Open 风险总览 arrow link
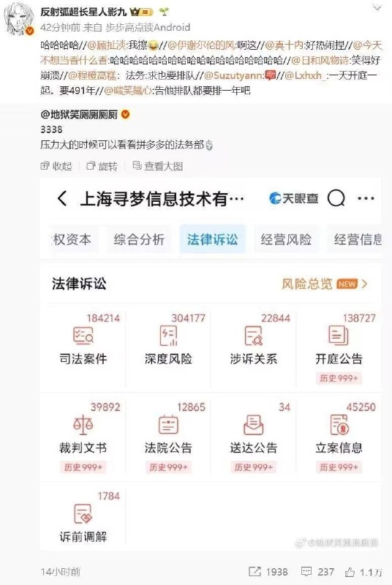 point(324,284)
